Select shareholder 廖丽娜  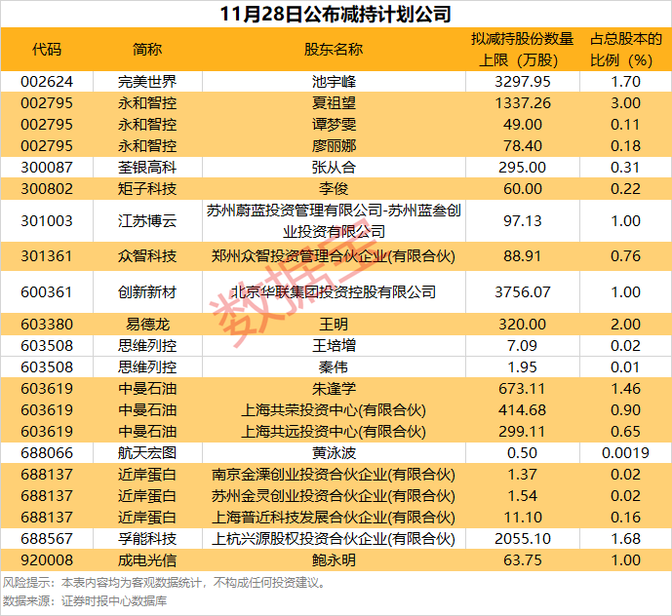(334, 145)
